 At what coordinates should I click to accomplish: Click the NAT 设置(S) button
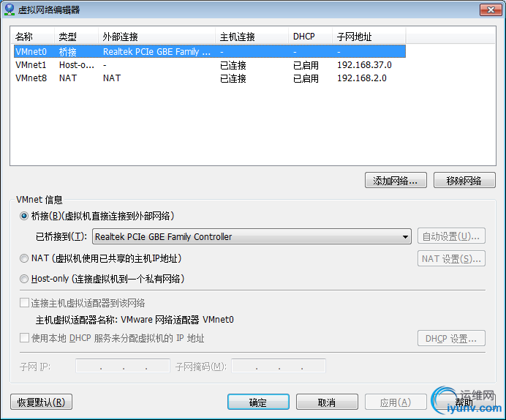click(x=451, y=258)
